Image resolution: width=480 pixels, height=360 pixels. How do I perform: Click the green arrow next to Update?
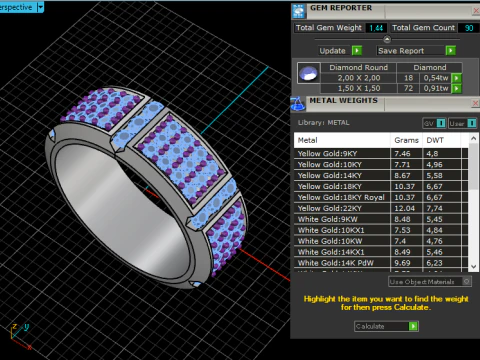tap(357, 51)
